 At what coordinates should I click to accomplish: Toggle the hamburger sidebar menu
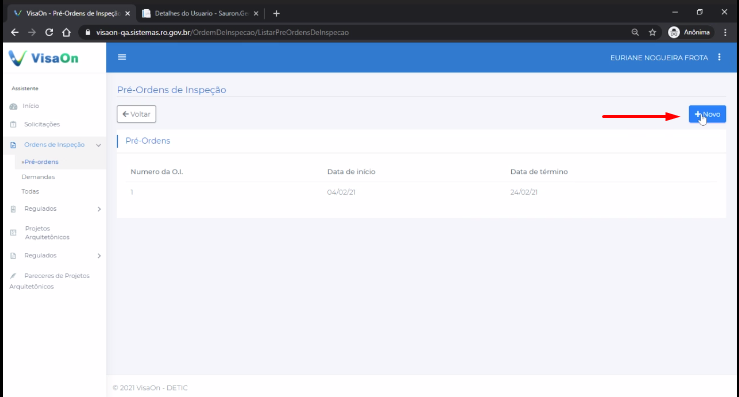122,57
